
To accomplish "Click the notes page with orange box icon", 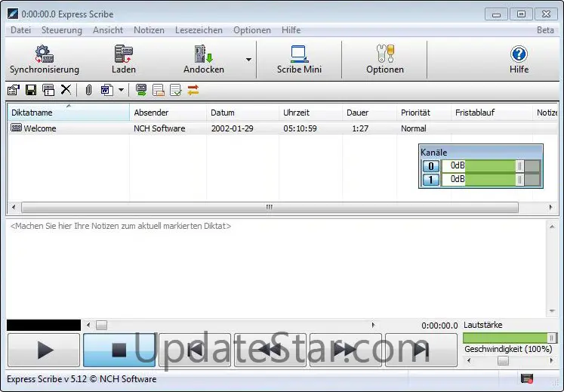I will tap(159, 90).
